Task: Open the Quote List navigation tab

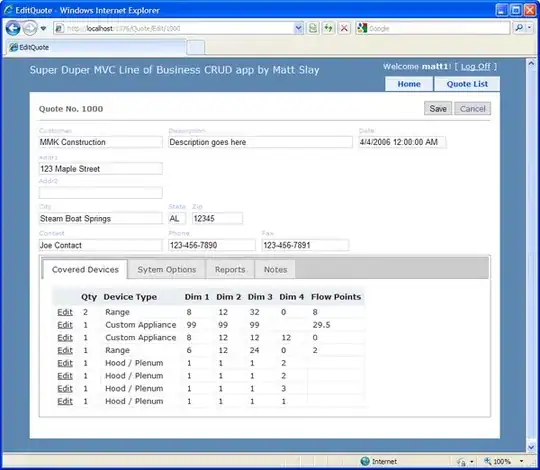Action: tap(467, 84)
